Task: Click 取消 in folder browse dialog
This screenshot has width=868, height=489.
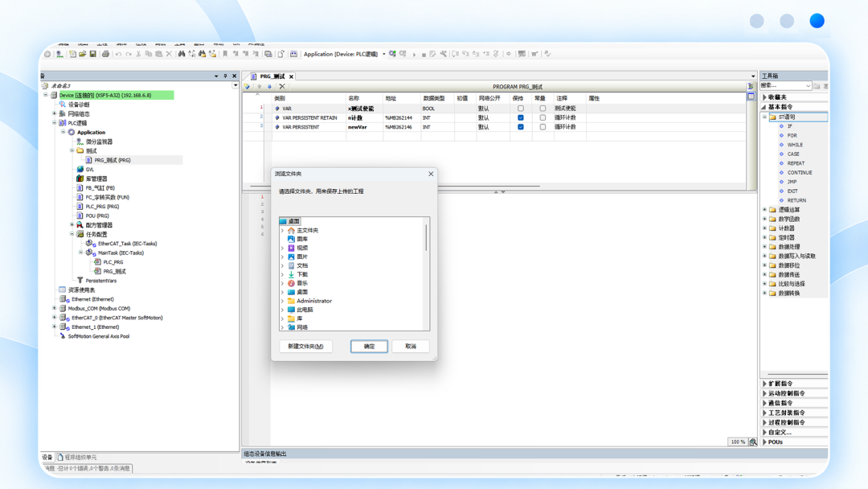Action: click(411, 346)
